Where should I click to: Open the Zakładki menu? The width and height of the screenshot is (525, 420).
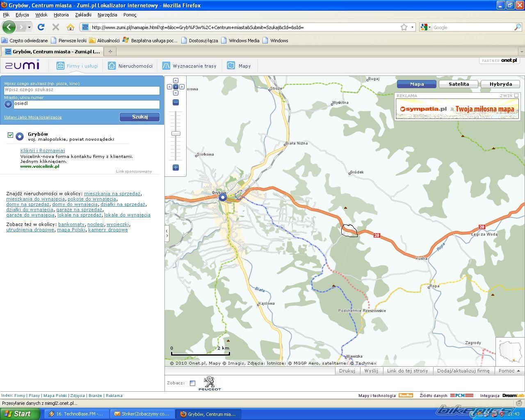(83, 15)
